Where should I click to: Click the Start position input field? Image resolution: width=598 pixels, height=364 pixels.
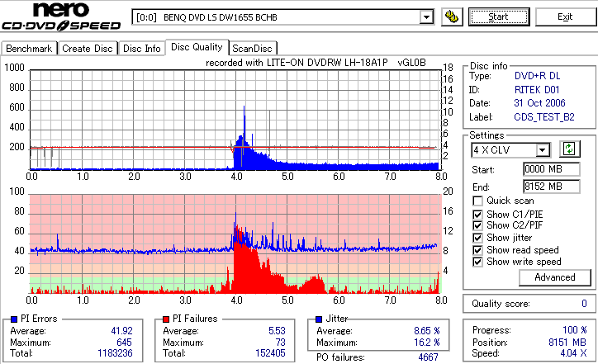tap(552, 169)
